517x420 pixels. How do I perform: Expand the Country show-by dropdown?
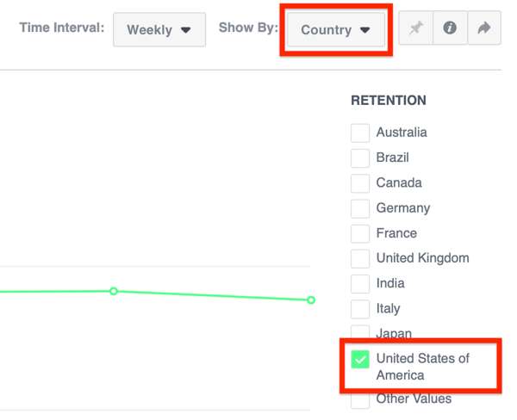335,29
